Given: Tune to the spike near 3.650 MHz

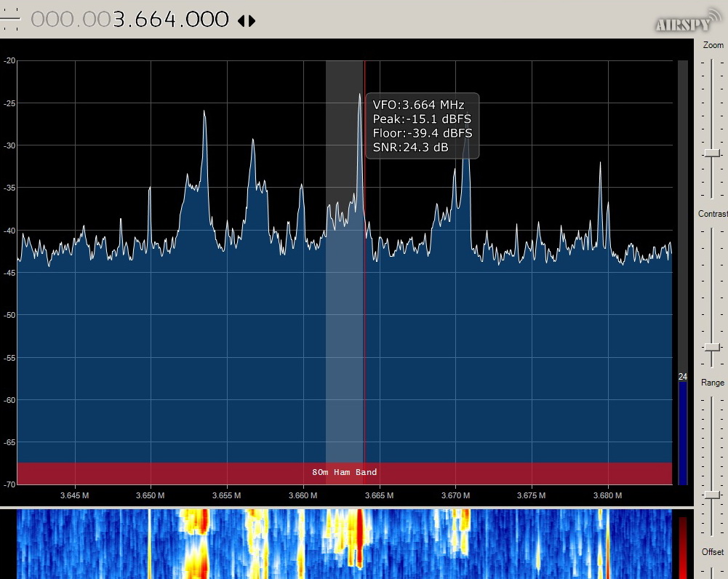Looking at the screenshot, I should coord(149,189).
